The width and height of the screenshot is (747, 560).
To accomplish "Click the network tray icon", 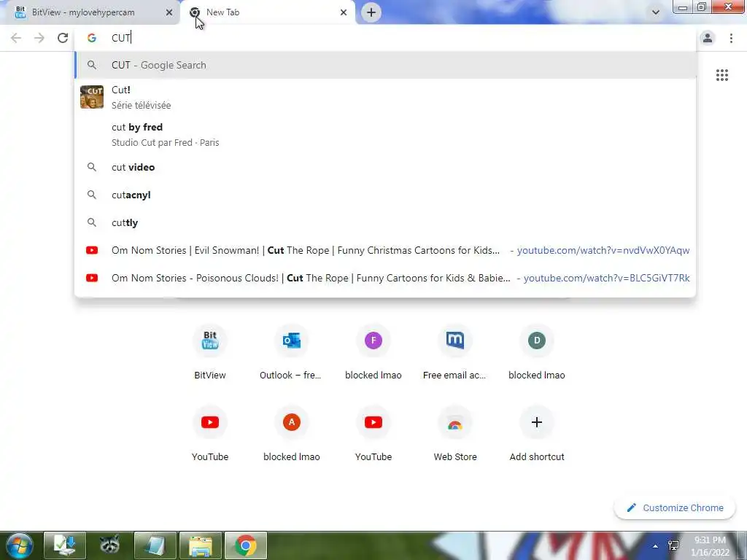I will point(673,545).
